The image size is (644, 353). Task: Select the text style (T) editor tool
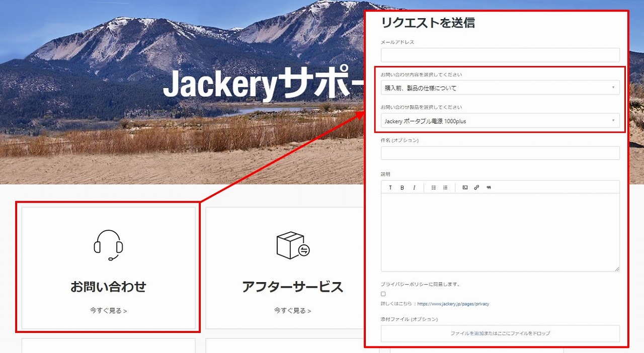[390, 188]
